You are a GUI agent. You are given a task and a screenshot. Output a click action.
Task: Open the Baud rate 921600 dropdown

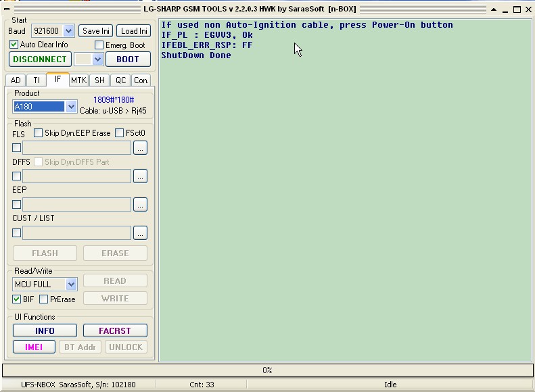[x=68, y=31]
